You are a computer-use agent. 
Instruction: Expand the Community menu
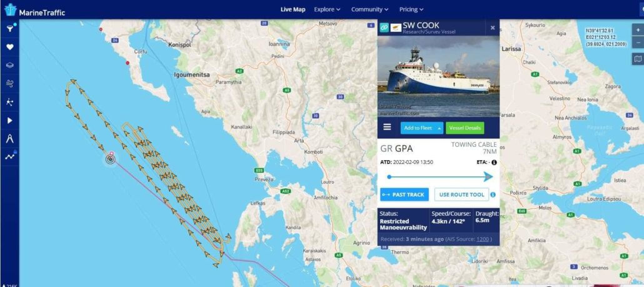(370, 9)
